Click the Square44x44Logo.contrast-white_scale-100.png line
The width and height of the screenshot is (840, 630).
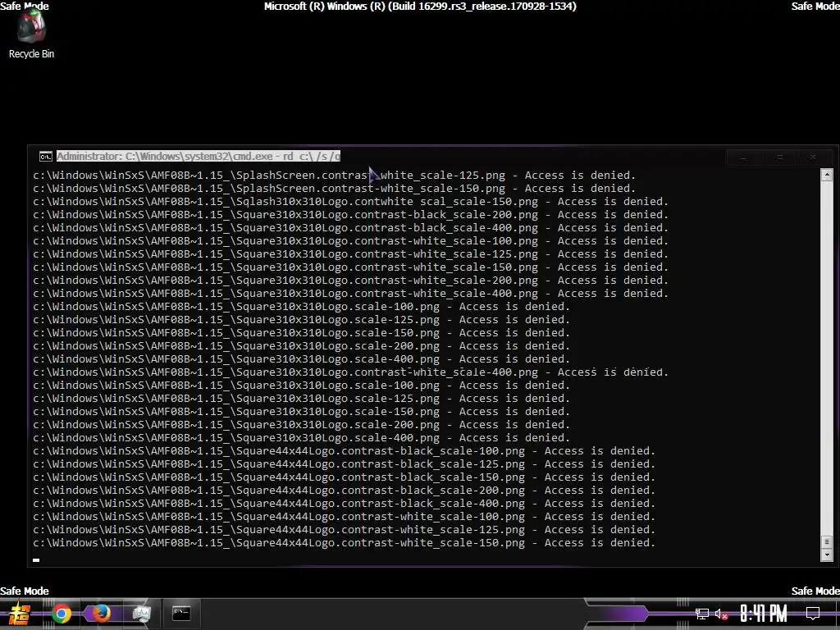[345, 517]
